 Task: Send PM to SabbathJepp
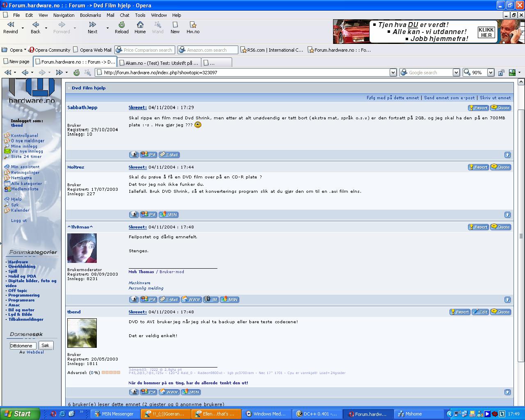pos(148,155)
